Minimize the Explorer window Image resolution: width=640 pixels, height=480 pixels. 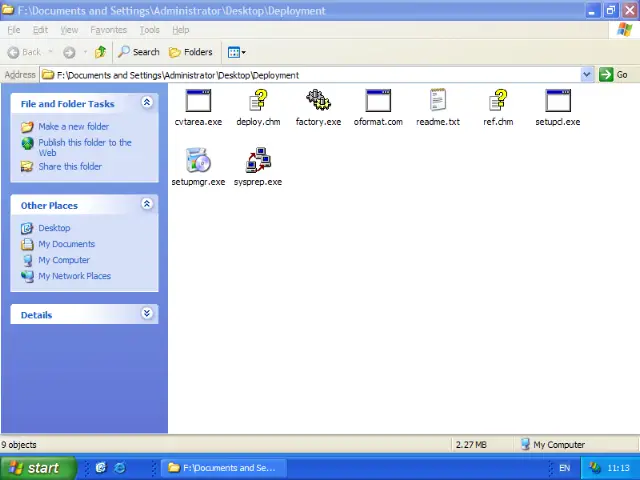tap(593, 10)
